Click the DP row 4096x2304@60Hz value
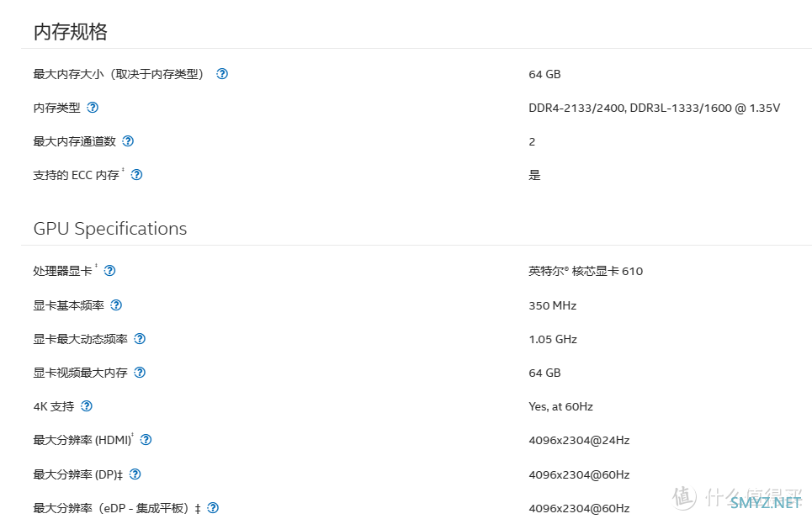The image size is (812, 519). 579,474
